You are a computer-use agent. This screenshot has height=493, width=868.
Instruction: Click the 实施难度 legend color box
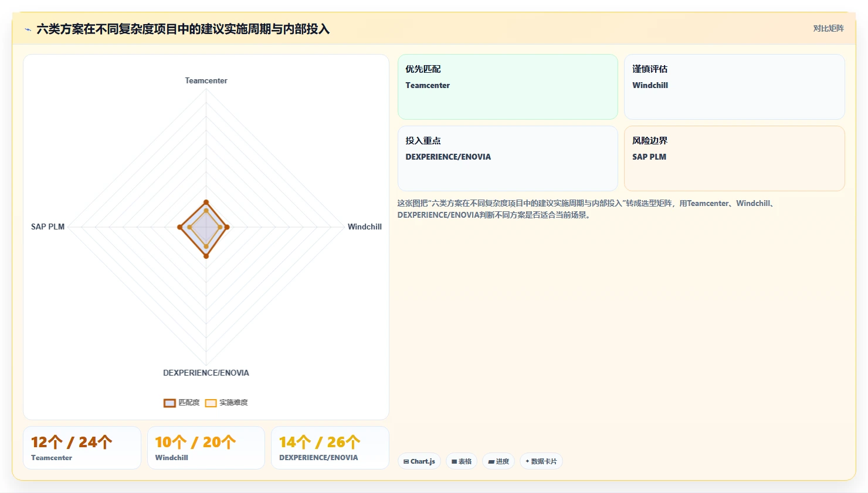(211, 403)
